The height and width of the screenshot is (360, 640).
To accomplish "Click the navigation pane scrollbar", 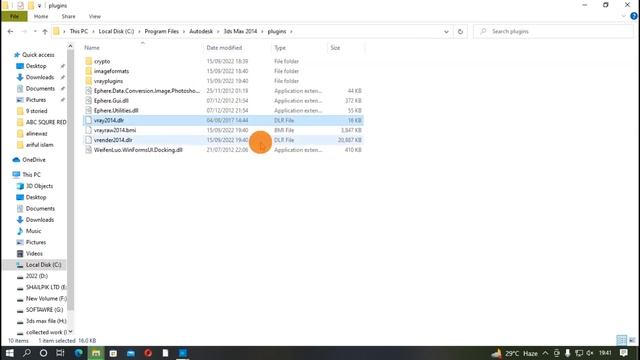I will pyautogui.click(x=71, y=180).
